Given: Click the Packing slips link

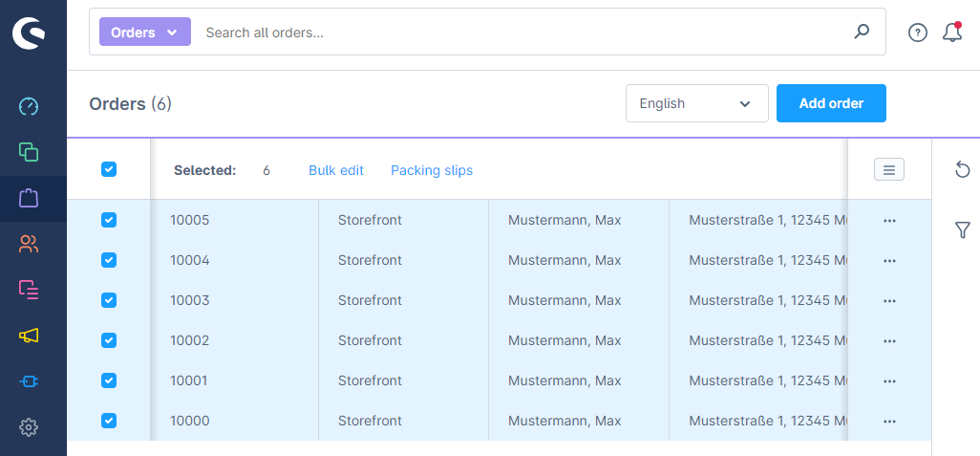Looking at the screenshot, I should [x=432, y=170].
